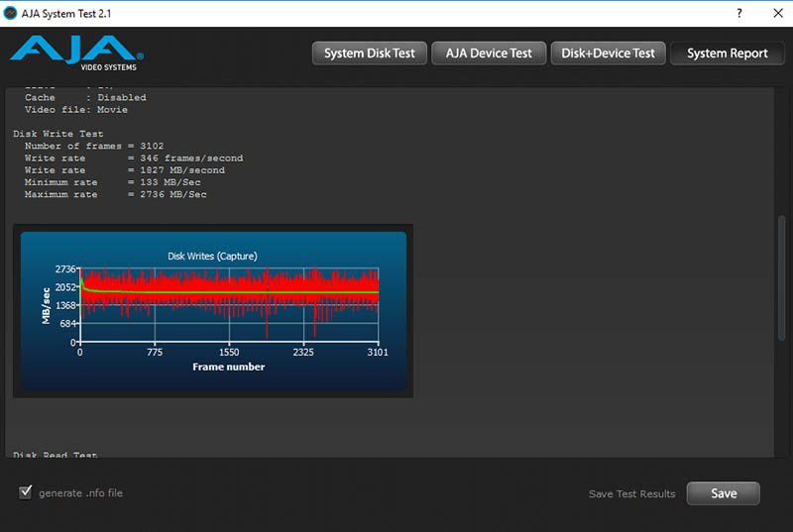Select the Disk+Device Test tab
Image resolution: width=793 pixels, height=532 pixels.
pyautogui.click(x=608, y=53)
